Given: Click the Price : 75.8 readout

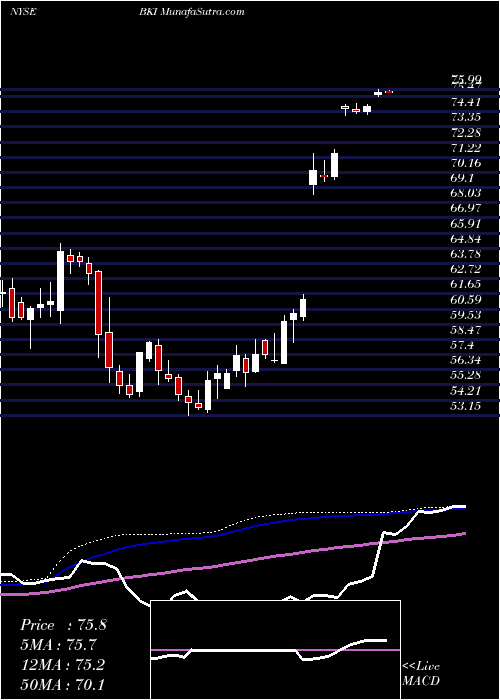Looking at the screenshot, I should 63,625.
